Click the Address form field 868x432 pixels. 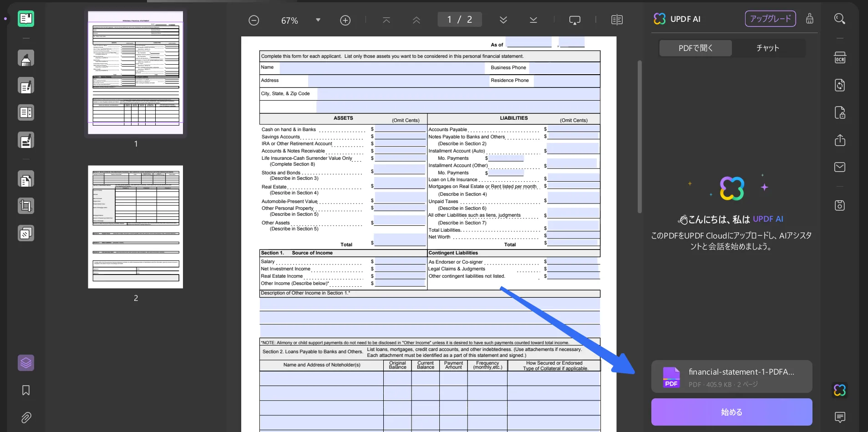pyautogui.click(x=398, y=81)
